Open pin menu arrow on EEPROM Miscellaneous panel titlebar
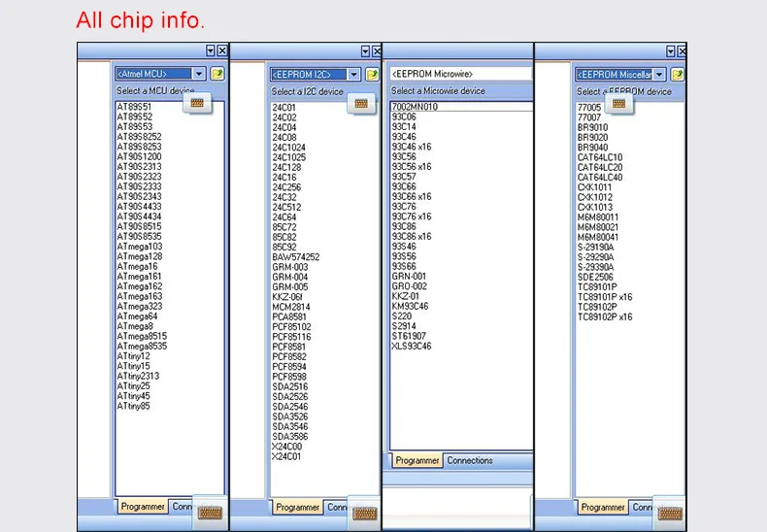Viewport: 767px width, 532px height. [671, 50]
